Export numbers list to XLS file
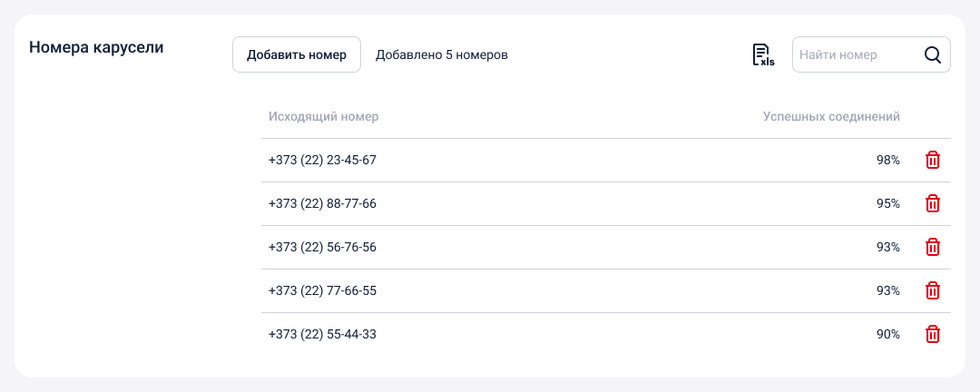 pyautogui.click(x=762, y=54)
